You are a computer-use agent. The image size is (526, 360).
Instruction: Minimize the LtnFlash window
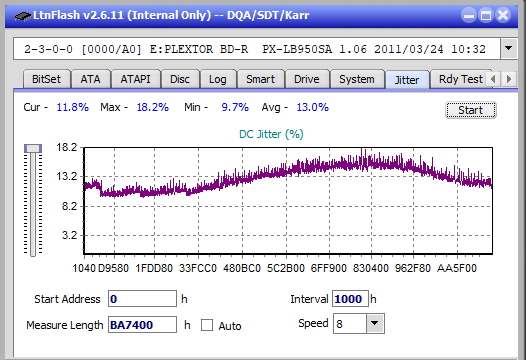pyautogui.click(x=469, y=15)
